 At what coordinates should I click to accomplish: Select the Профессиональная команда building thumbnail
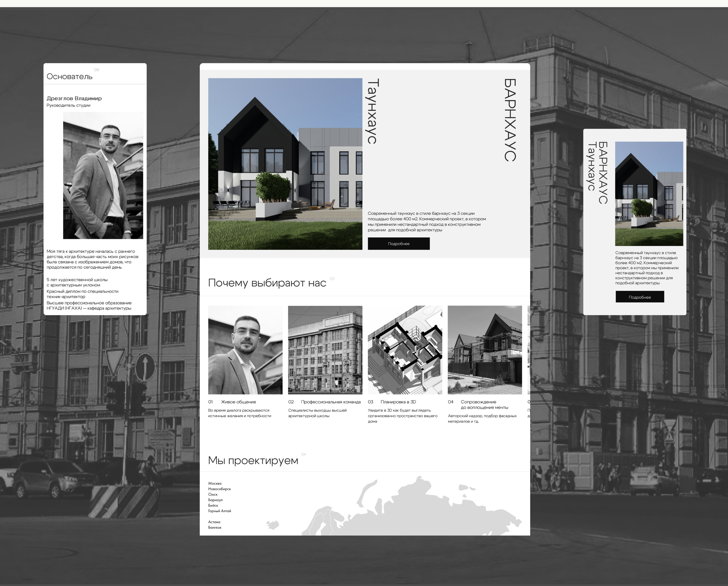(x=325, y=350)
